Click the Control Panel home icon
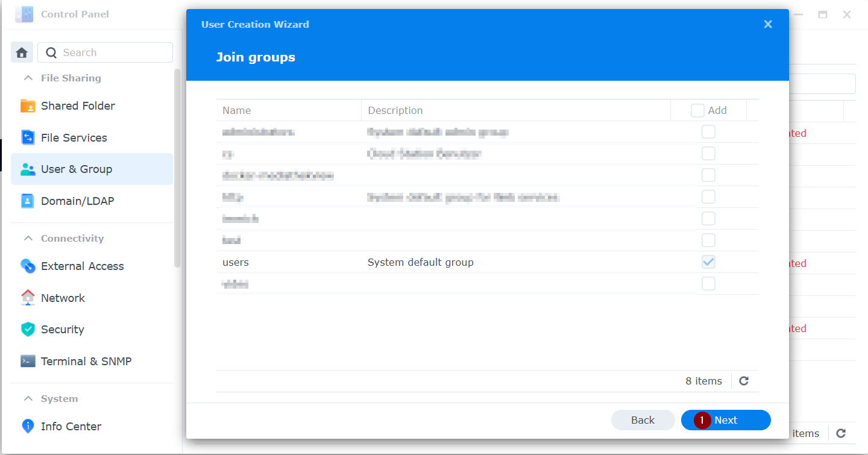The width and height of the screenshot is (868, 455). 22,52
